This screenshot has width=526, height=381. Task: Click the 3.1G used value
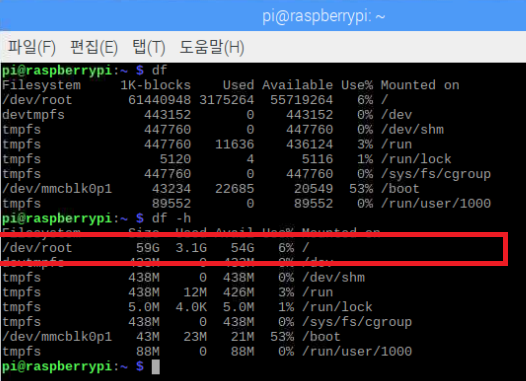[191, 248]
